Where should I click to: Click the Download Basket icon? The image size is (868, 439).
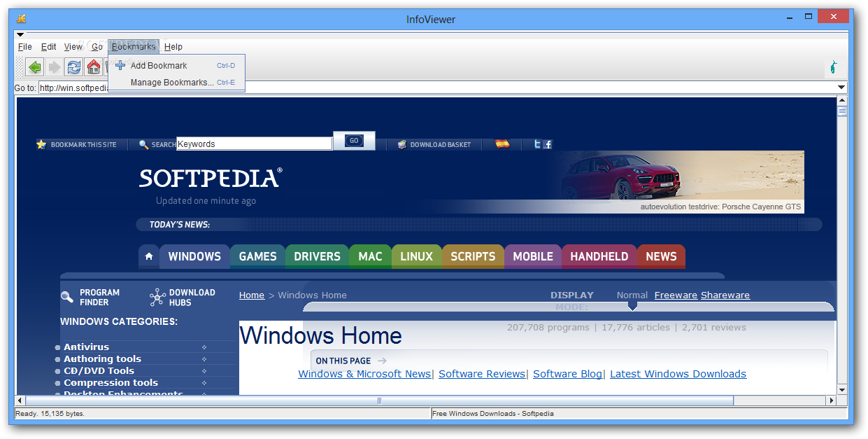coord(402,144)
